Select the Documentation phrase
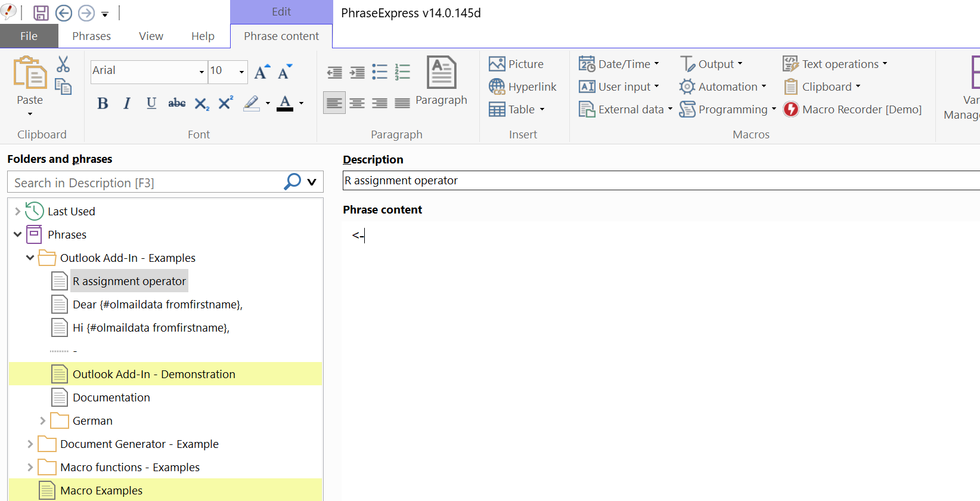 111,397
